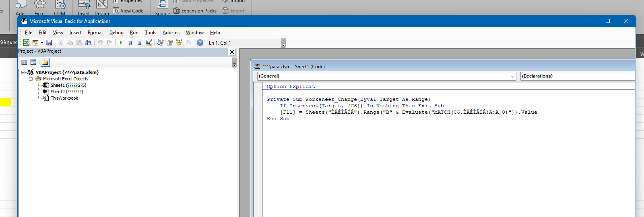
Task: Click the Private Sub Worksheet_Change line
Action: coord(349,99)
